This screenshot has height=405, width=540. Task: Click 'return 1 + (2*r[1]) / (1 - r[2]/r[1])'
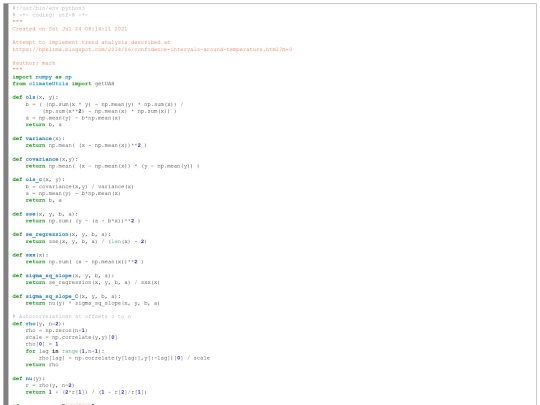(86, 392)
